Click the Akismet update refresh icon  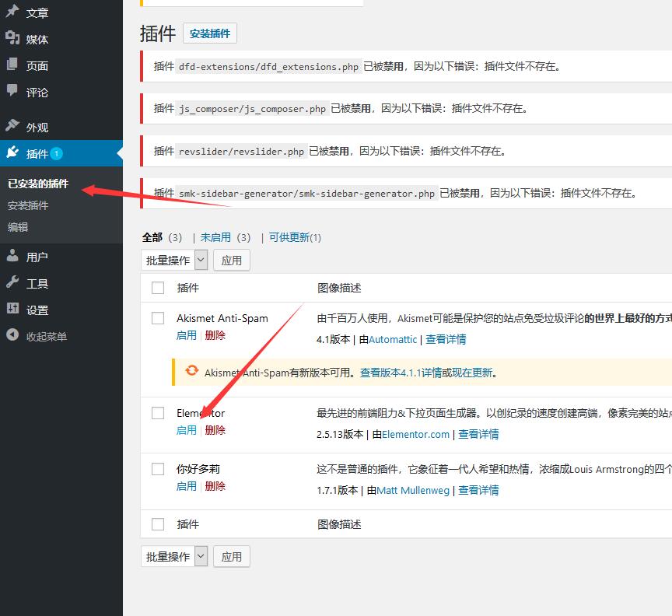tap(192, 370)
